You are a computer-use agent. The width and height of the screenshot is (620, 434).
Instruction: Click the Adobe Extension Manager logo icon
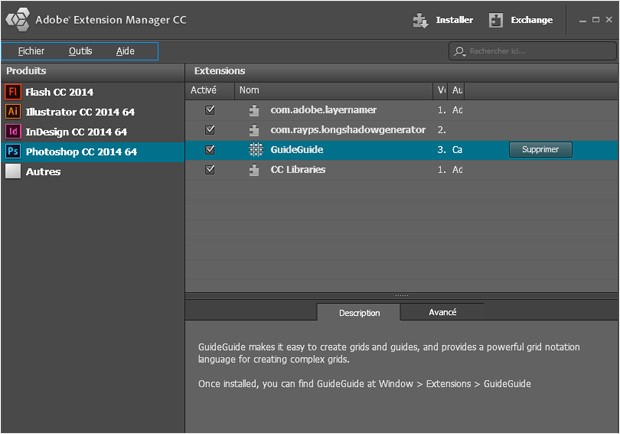point(18,19)
